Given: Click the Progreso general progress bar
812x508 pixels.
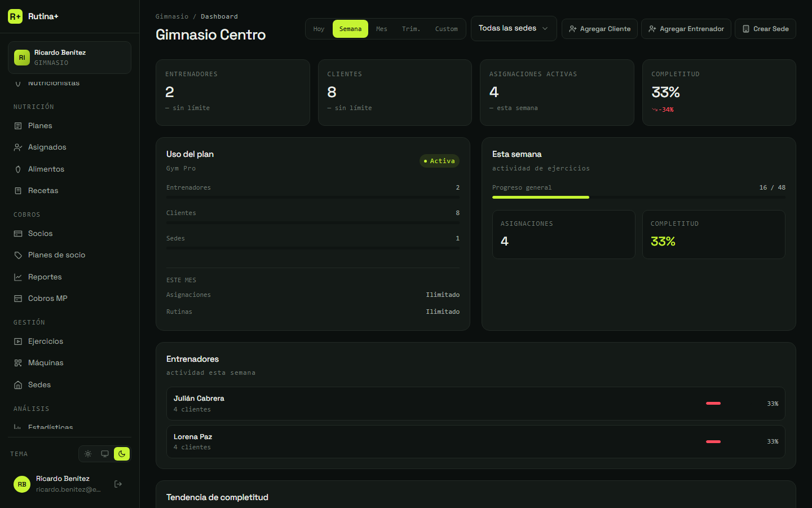Looking at the screenshot, I should tap(639, 197).
